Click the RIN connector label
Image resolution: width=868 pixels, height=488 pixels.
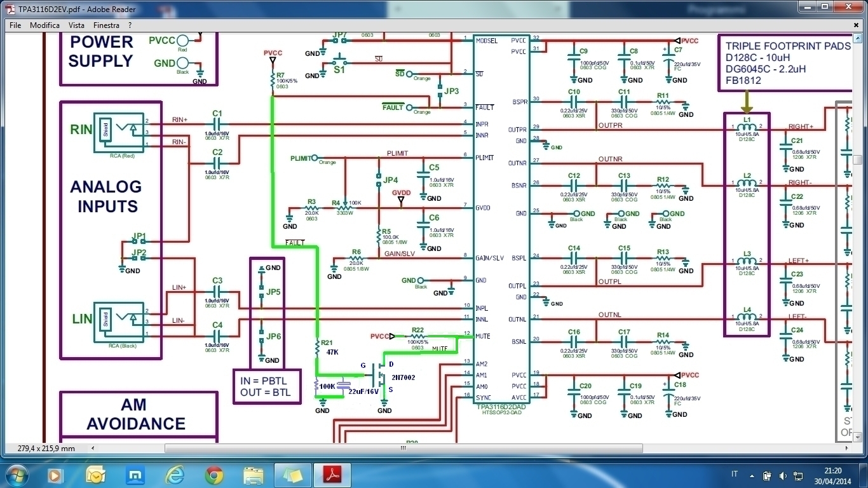click(x=81, y=130)
